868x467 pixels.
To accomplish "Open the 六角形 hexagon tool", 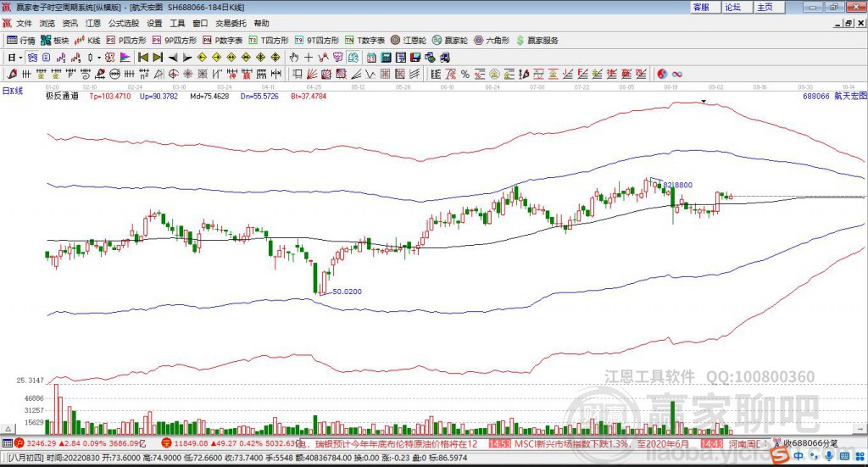I will (492, 41).
